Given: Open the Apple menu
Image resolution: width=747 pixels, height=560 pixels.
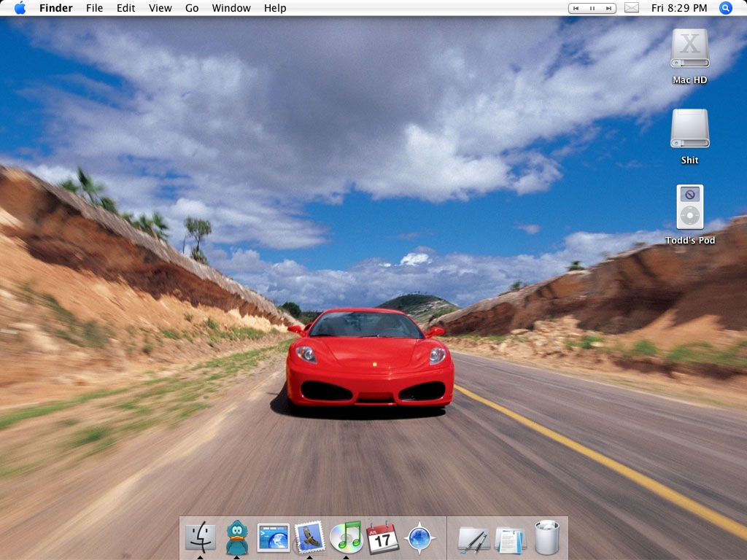Looking at the screenshot, I should (x=20, y=8).
